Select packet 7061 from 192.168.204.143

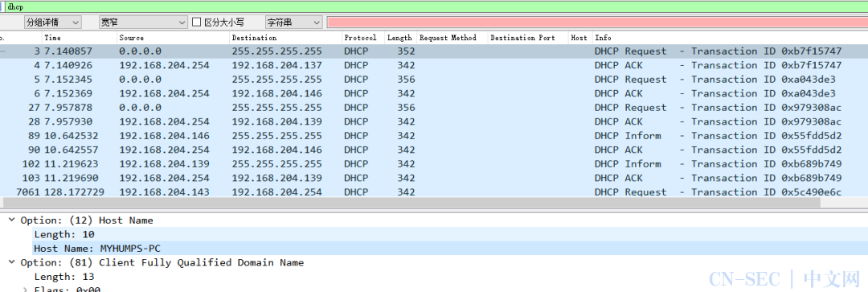tap(434, 191)
